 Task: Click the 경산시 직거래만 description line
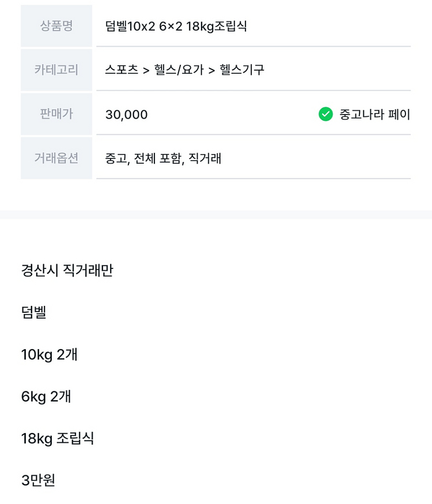tap(67, 270)
